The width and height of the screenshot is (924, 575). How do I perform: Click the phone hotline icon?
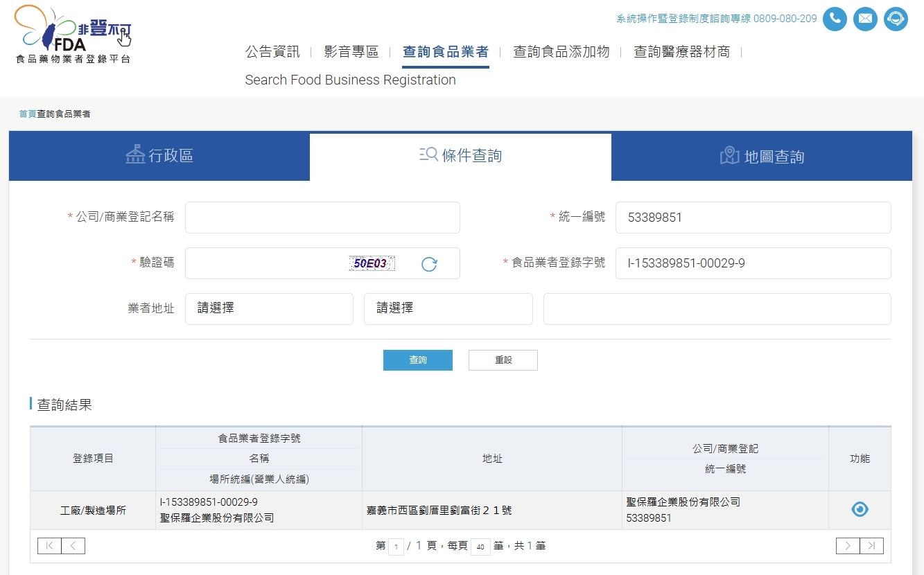pos(835,19)
